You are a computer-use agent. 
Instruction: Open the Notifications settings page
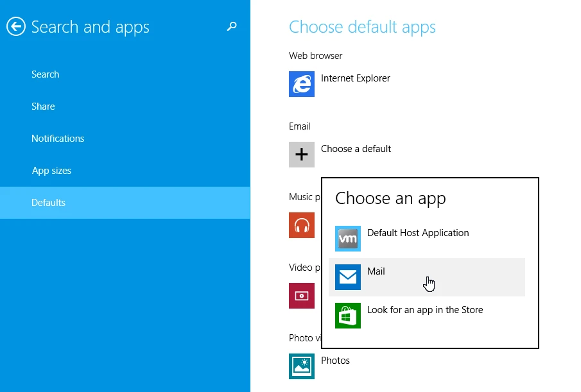click(x=58, y=139)
